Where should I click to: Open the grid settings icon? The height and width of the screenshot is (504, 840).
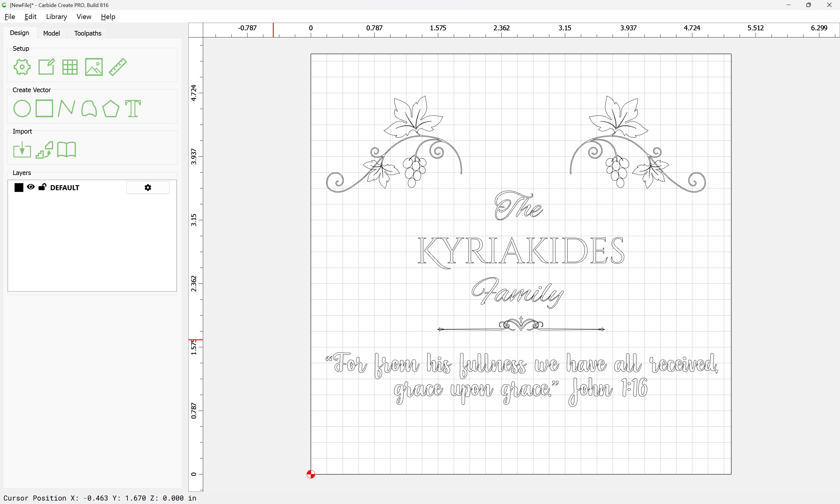[x=70, y=67]
